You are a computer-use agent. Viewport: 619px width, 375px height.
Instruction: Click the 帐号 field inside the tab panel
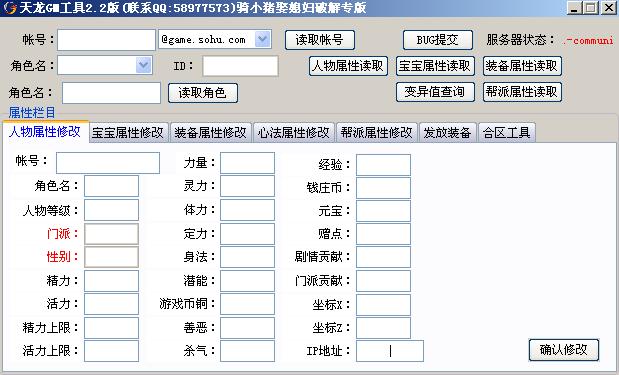point(108,163)
